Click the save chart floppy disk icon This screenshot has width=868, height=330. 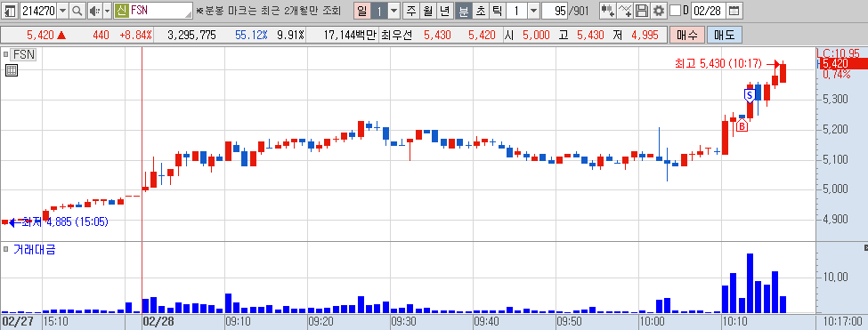click(642, 11)
